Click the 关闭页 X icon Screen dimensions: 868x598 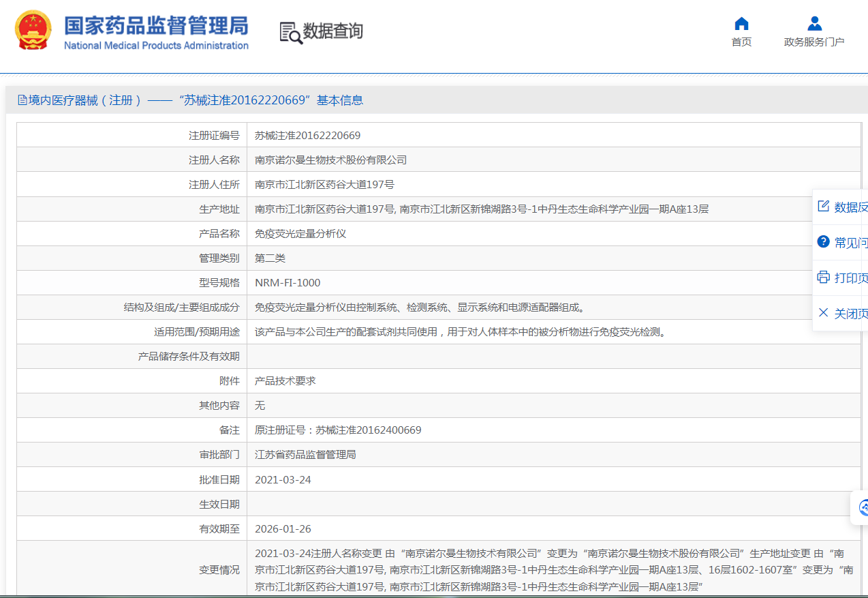coord(823,313)
